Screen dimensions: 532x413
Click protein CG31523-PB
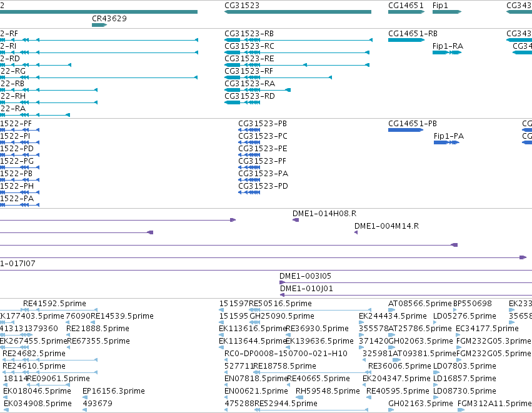click(x=249, y=130)
